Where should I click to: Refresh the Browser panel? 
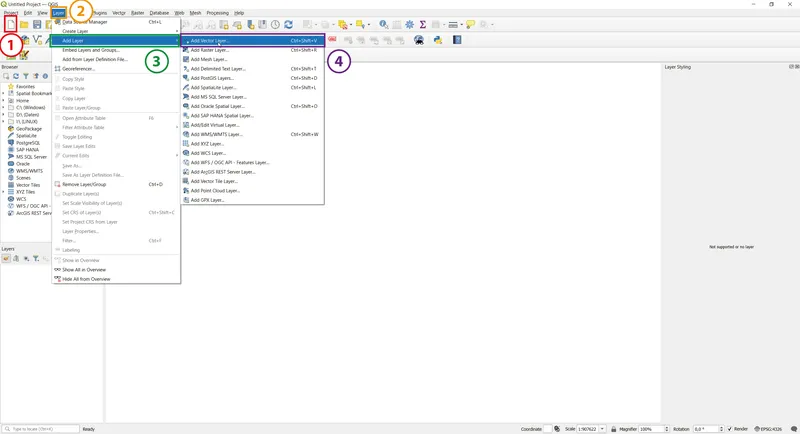(x=16, y=76)
